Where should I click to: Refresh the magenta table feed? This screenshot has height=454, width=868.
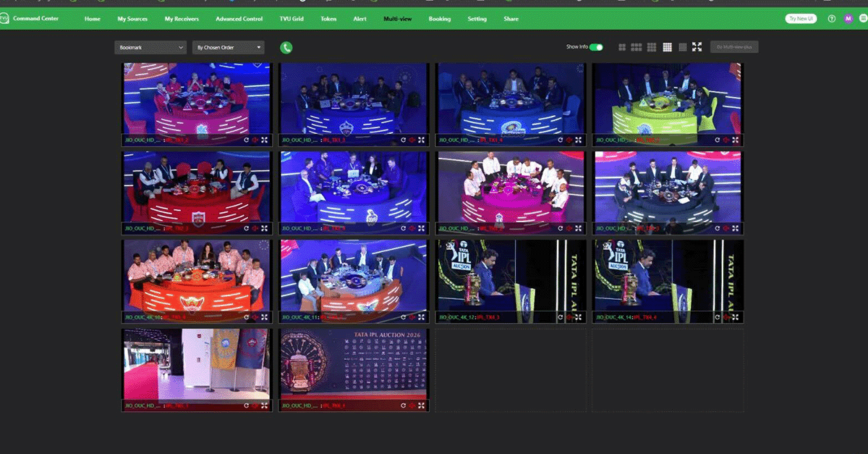point(560,228)
